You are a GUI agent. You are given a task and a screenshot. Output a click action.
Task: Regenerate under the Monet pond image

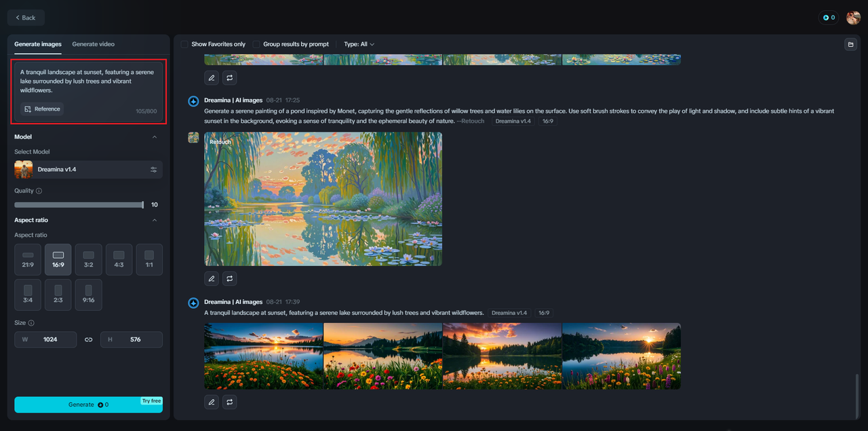pyautogui.click(x=230, y=278)
